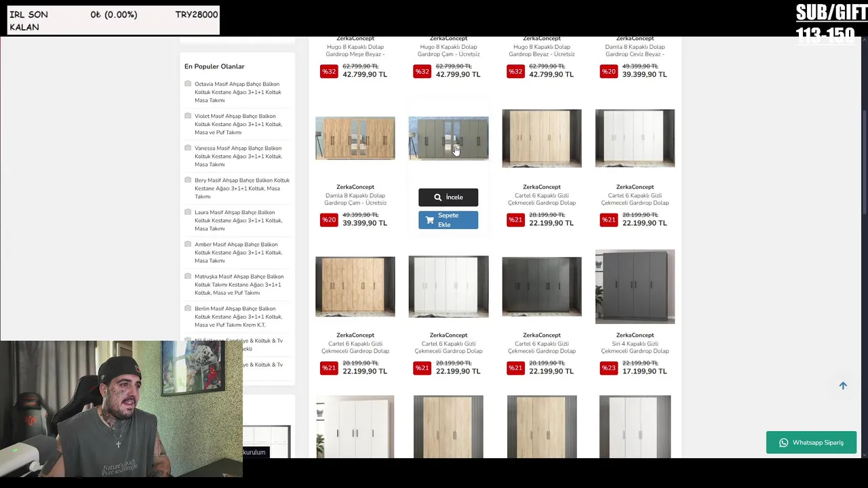
Task: Open Matruşka Masif Ahşap Bahçe Balkon link
Action: point(239,285)
